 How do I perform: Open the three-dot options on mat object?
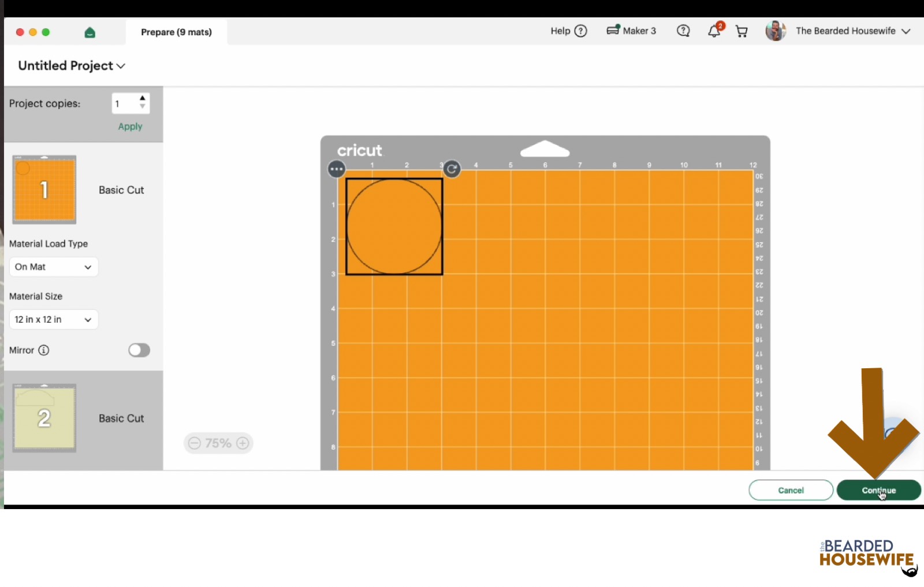(x=337, y=169)
